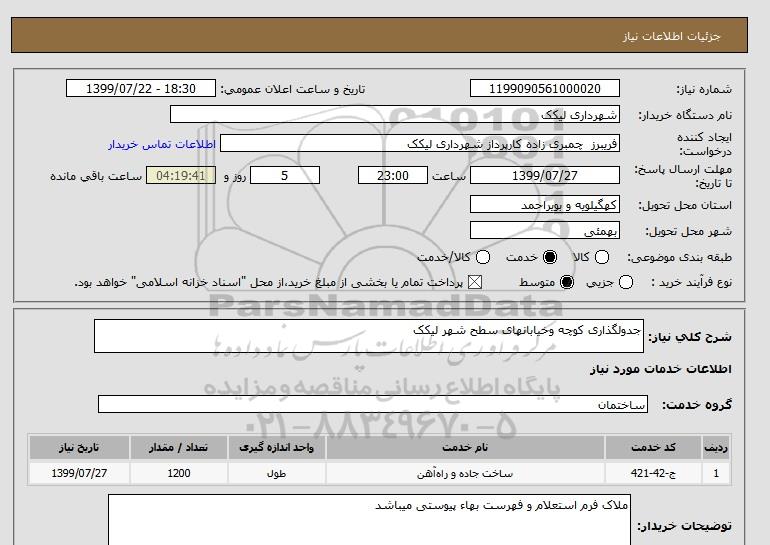Select the کالا/خدمت radio button
Viewport: 770px width, 545px height.
point(483,257)
